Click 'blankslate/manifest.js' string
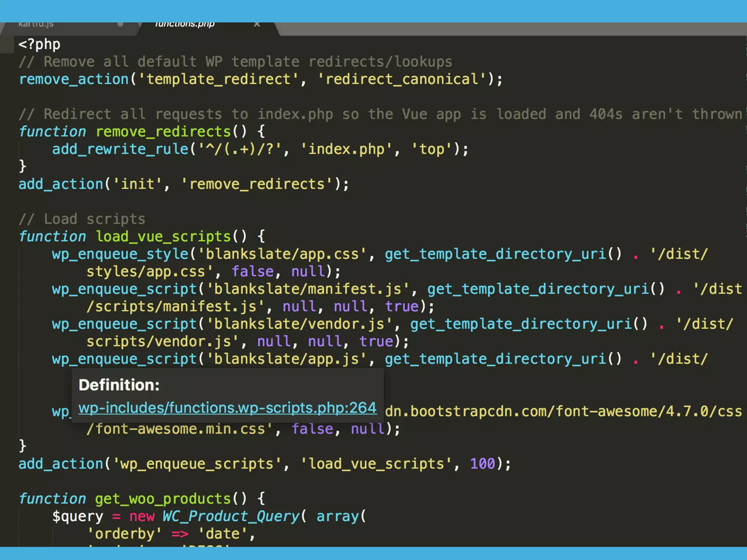Screen dimensions: 747x560 pos(307,289)
